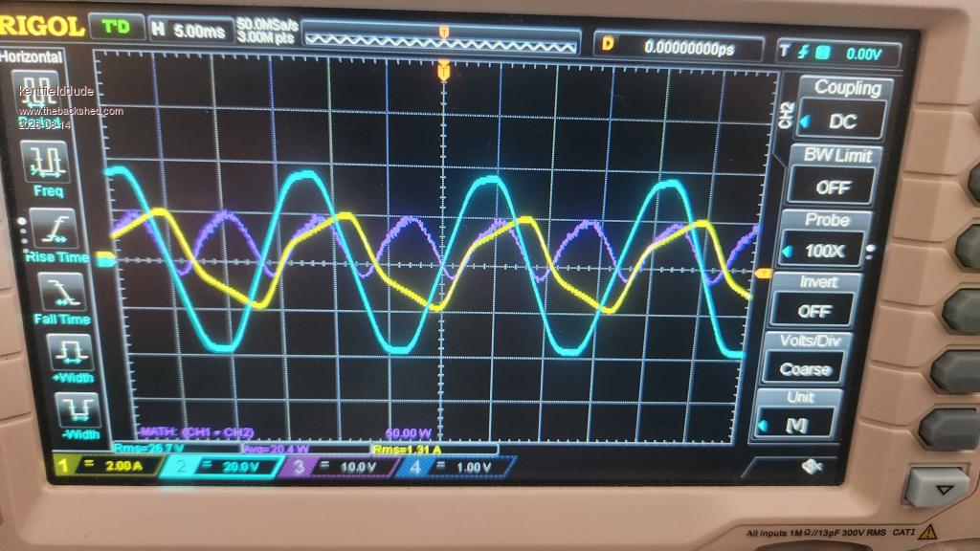Click the 50.00 W math scale label
This screenshot has width=980, height=551.
click(x=408, y=433)
